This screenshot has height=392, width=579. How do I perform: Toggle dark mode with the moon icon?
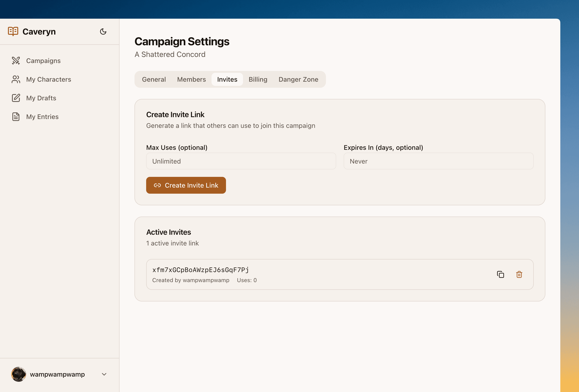tap(103, 31)
